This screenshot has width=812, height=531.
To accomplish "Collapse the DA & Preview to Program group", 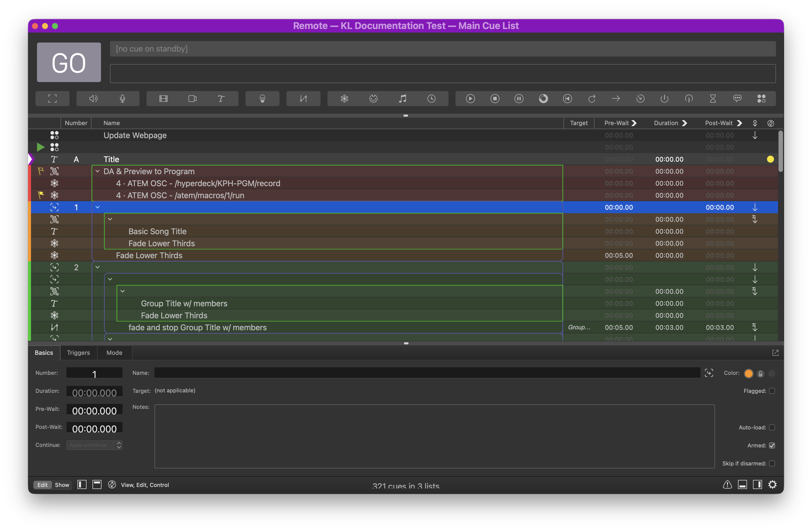I will pos(97,171).
